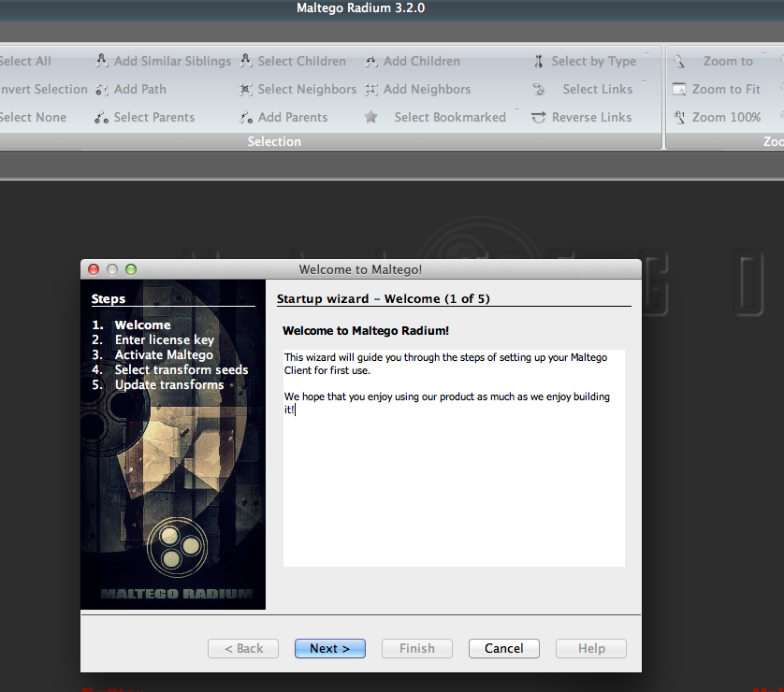
Task: Click the Add Similar Siblings icon
Action: 101,61
